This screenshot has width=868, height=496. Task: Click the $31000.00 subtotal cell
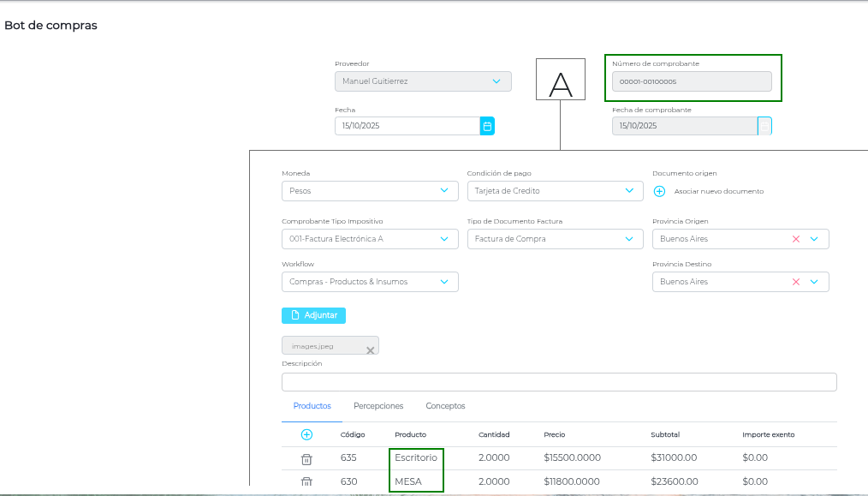(674, 457)
